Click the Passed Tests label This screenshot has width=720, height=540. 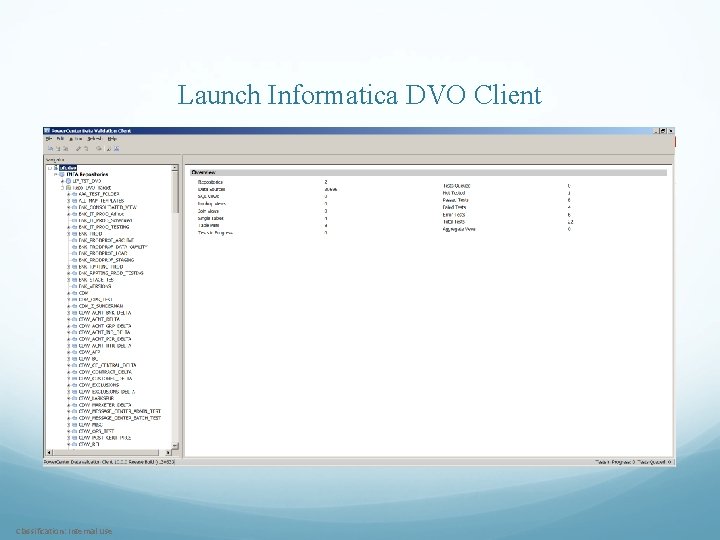click(x=455, y=200)
